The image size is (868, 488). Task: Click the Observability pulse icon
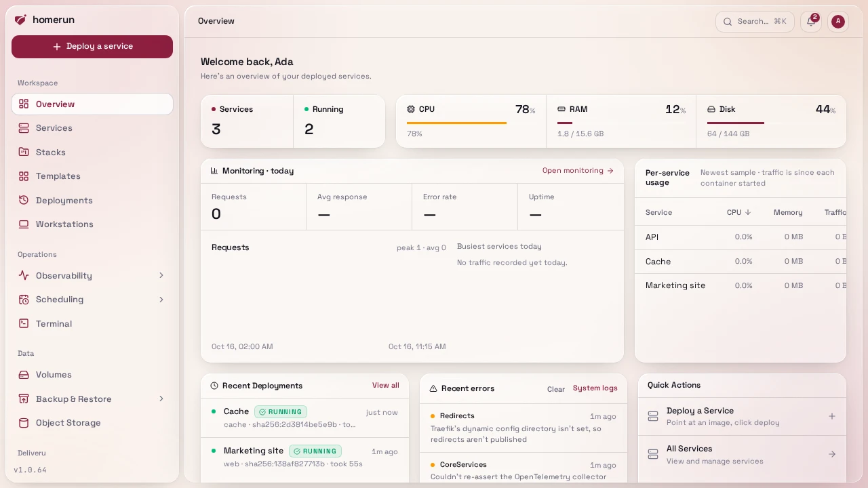24,276
